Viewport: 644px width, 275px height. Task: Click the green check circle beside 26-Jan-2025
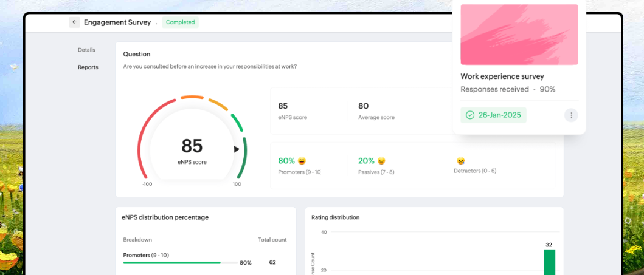click(x=470, y=115)
